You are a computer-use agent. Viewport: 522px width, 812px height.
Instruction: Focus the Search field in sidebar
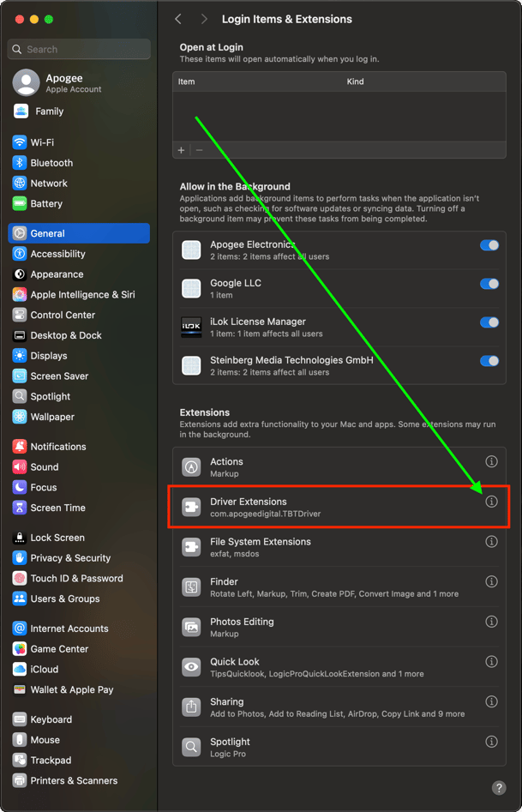click(x=79, y=49)
